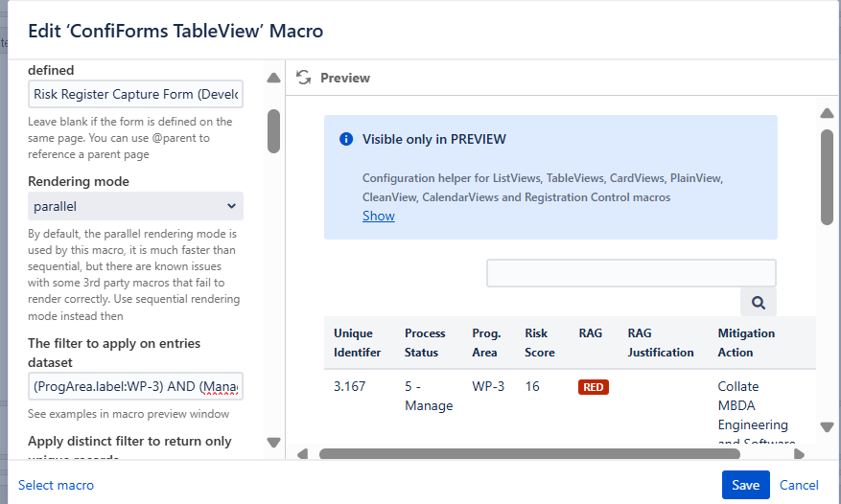This screenshot has height=504, width=841.
Task: Click the Mitigation Action column header
Action: [x=746, y=343]
